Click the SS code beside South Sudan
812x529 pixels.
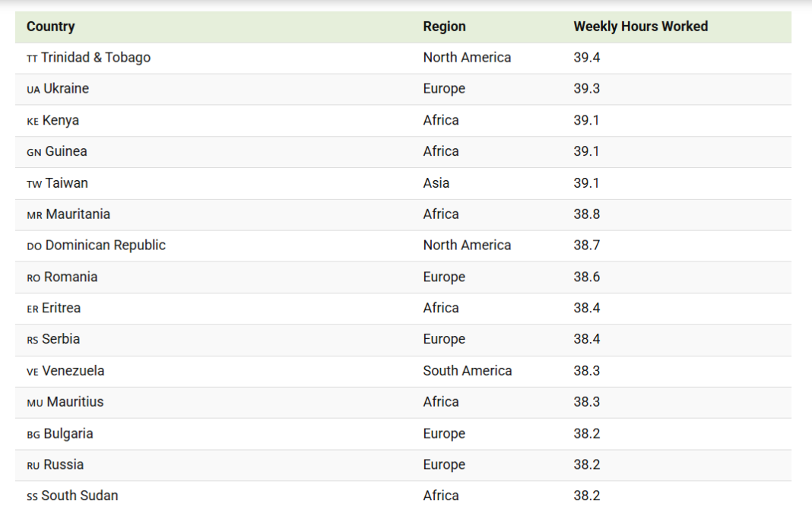pyautogui.click(x=32, y=496)
